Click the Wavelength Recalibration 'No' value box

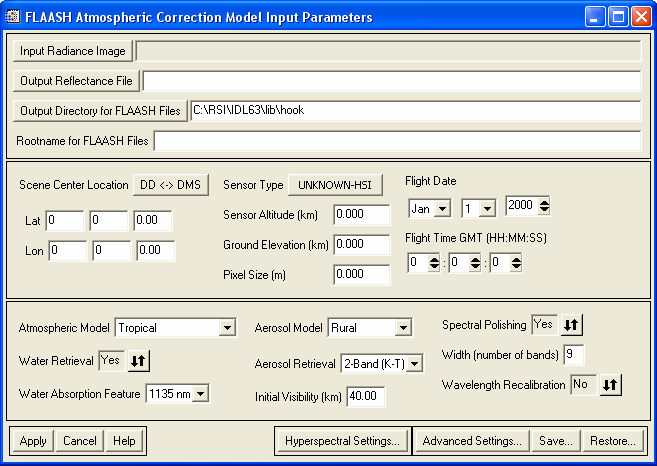pyautogui.click(x=584, y=384)
